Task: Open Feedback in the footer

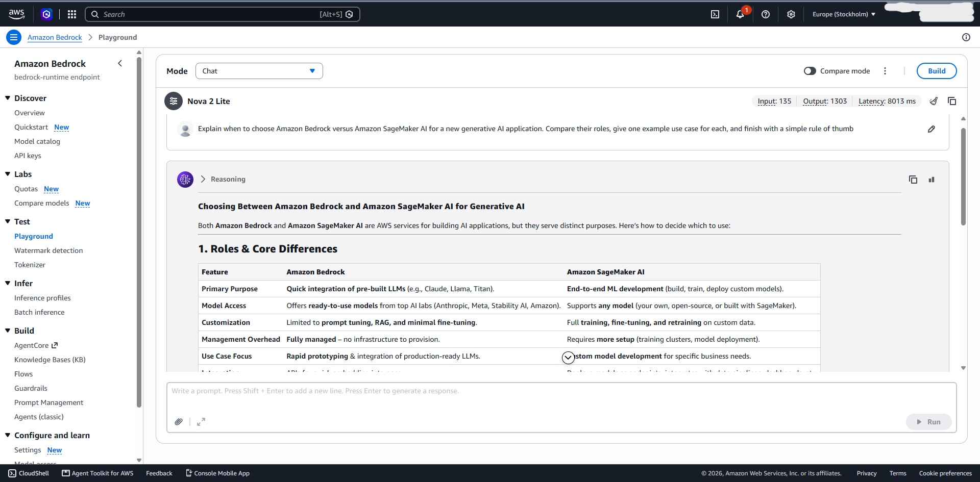Action: pyautogui.click(x=159, y=473)
